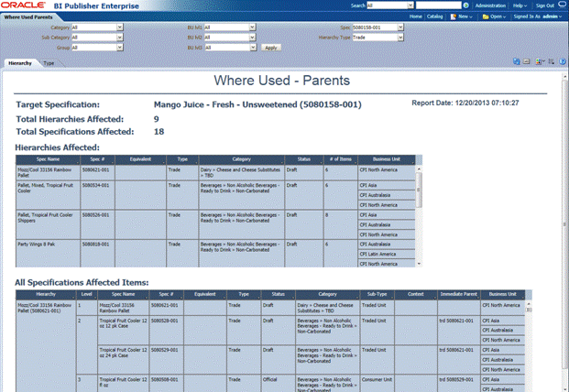The width and height of the screenshot is (569, 392).
Task: Click the ORACLE logo
Action: [x=23, y=5]
